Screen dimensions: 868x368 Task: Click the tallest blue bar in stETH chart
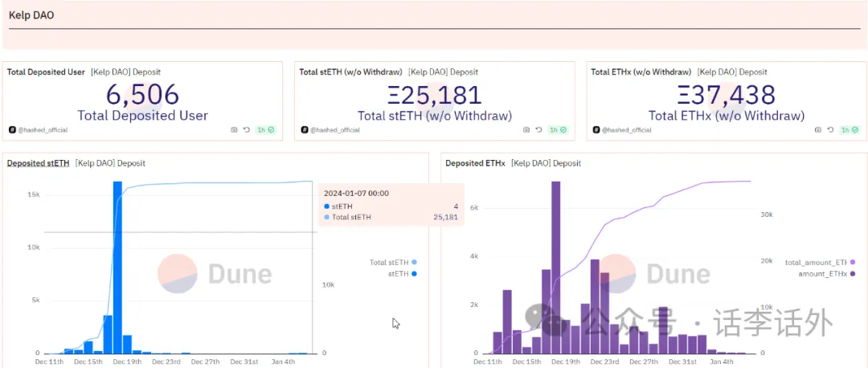click(117, 268)
